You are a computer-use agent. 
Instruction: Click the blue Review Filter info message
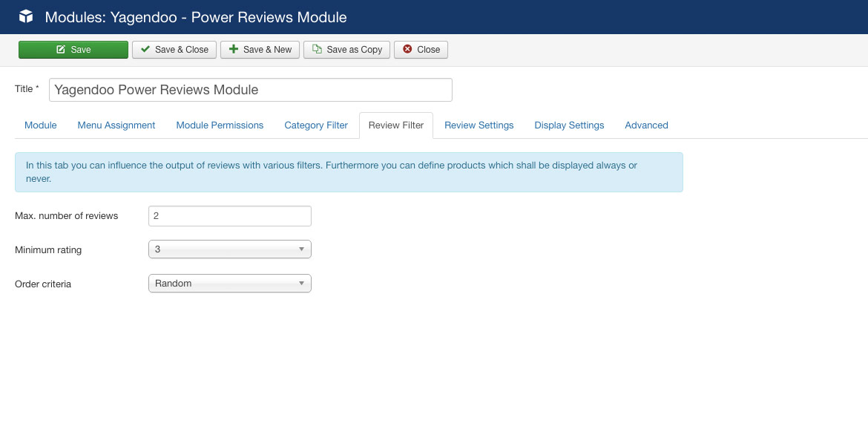[349, 172]
